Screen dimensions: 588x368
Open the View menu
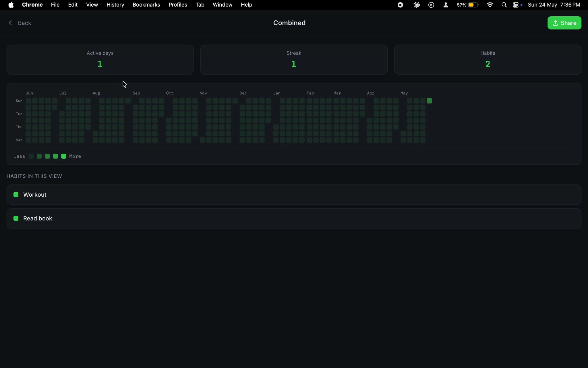point(92,5)
